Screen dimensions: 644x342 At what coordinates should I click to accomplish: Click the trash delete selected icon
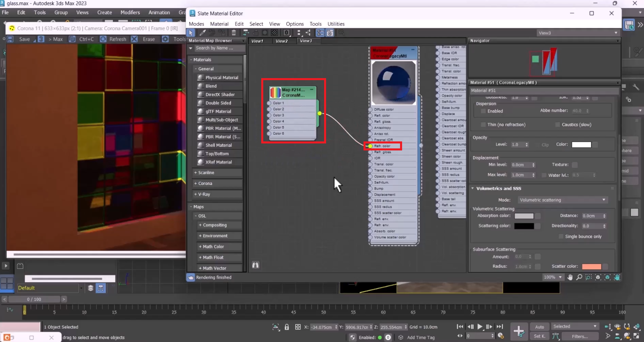(234, 33)
